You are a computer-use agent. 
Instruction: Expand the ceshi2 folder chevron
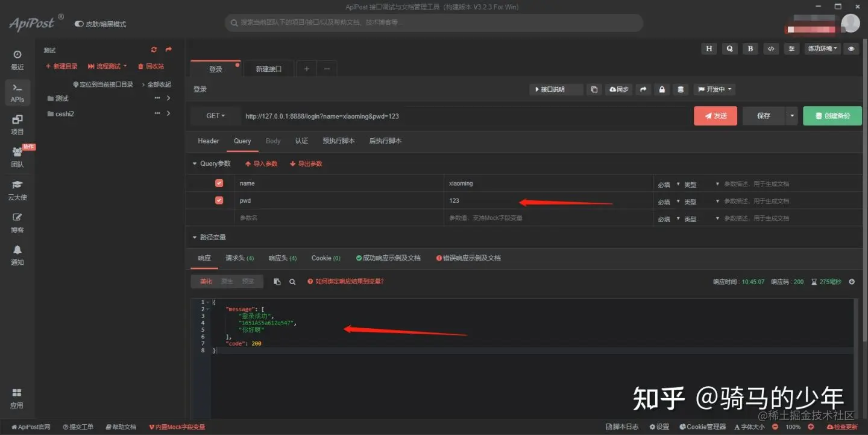pyautogui.click(x=169, y=113)
